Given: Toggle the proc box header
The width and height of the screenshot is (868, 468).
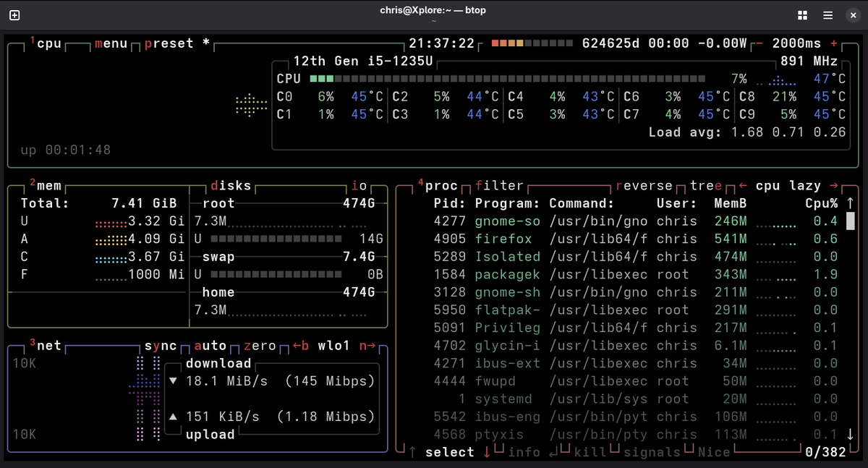Looking at the screenshot, I should (438, 185).
